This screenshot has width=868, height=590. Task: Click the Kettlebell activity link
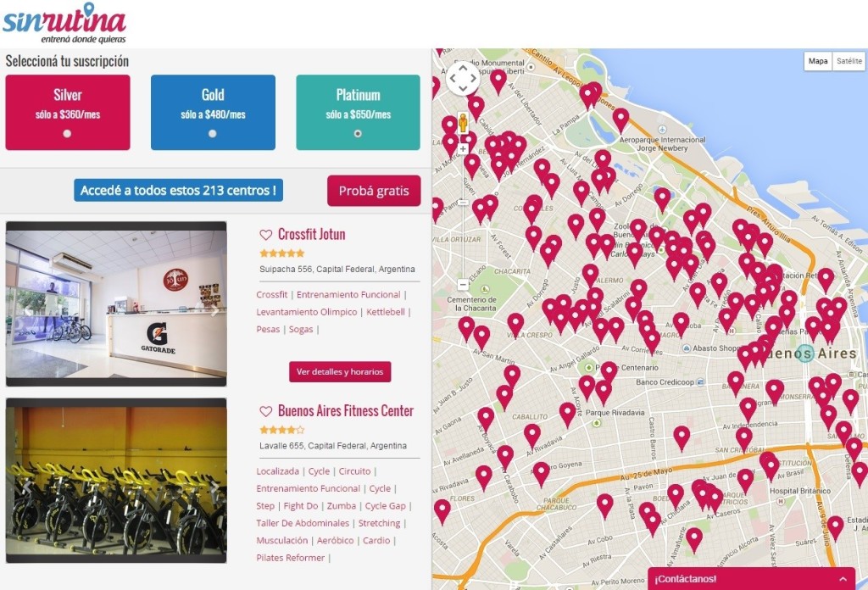point(386,312)
